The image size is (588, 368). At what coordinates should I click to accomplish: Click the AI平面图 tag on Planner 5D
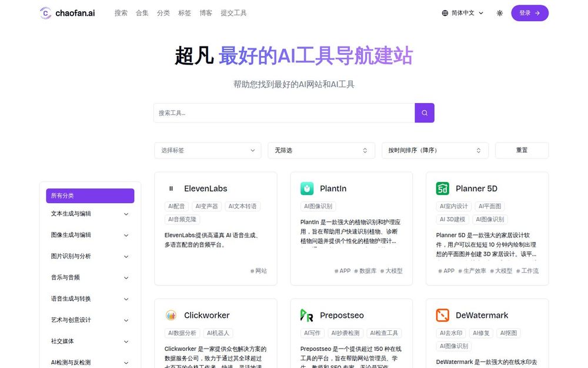490,206
